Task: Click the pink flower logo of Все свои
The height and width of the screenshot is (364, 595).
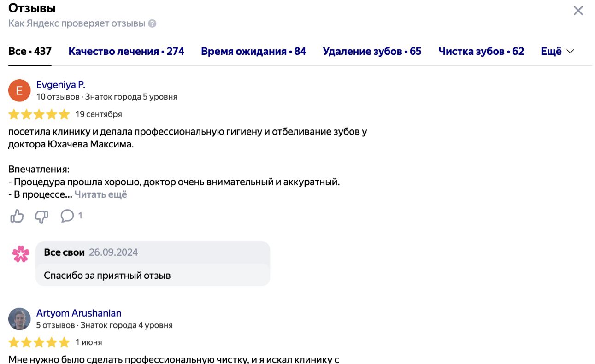Action: coord(21,254)
